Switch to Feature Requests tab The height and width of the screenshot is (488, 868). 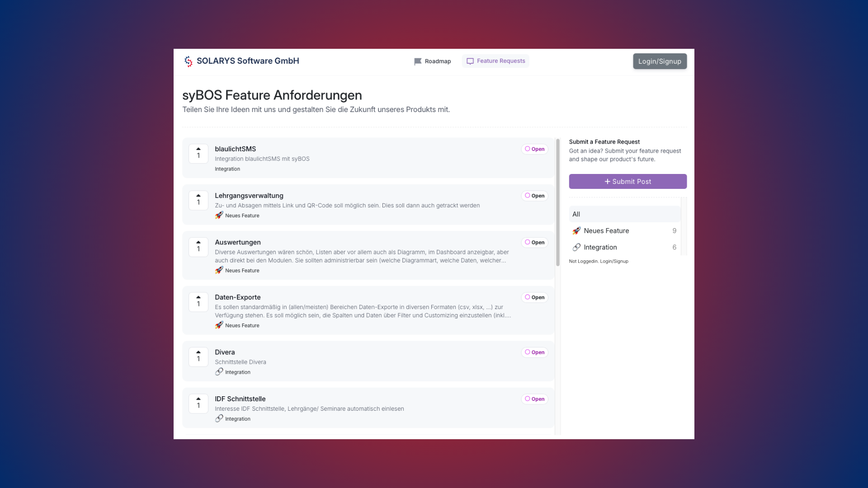click(x=495, y=61)
